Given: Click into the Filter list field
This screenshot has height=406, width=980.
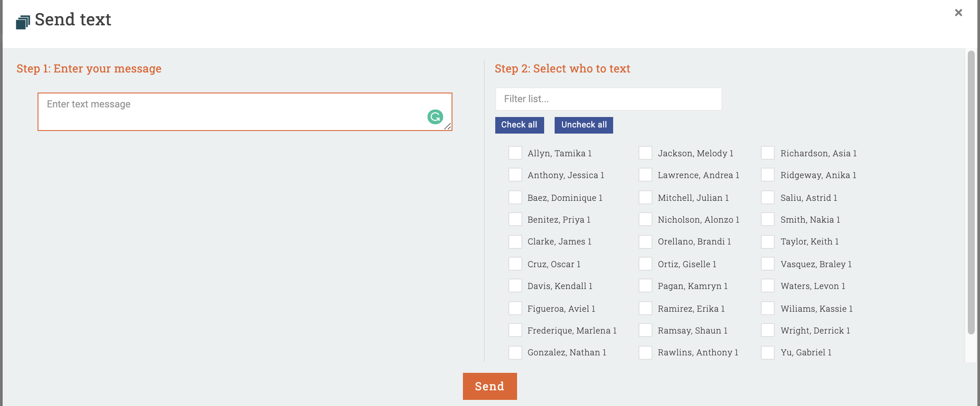Looking at the screenshot, I should 608,99.
